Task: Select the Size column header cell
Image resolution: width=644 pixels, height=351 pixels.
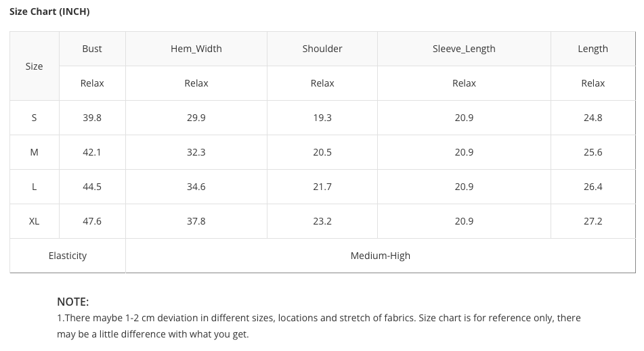Action: 35,66
